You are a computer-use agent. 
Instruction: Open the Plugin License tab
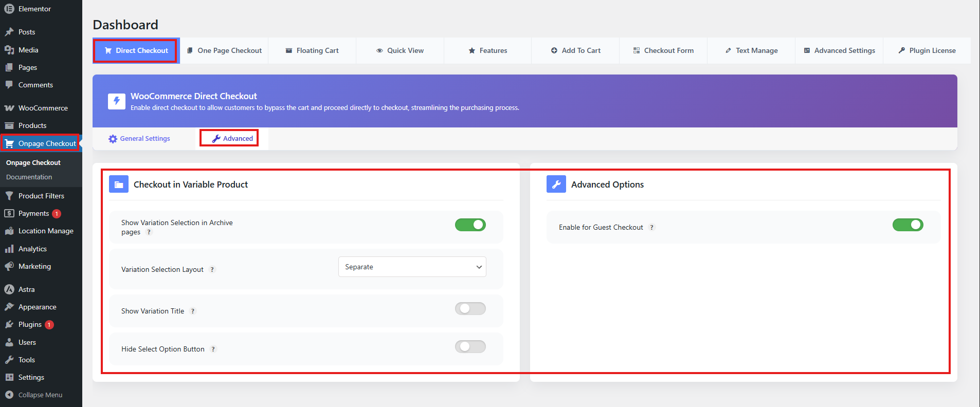(927, 50)
